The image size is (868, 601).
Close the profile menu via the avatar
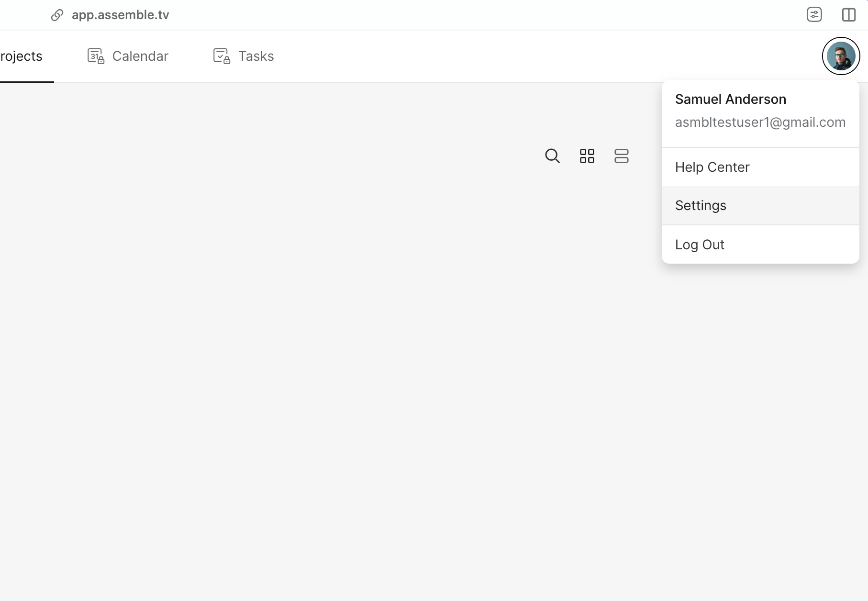(x=841, y=56)
